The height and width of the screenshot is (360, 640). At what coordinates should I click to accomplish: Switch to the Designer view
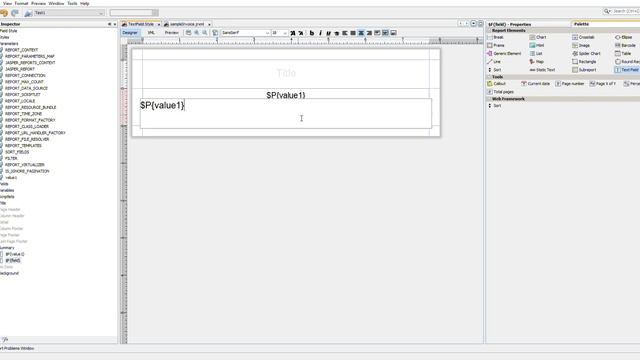pos(130,33)
